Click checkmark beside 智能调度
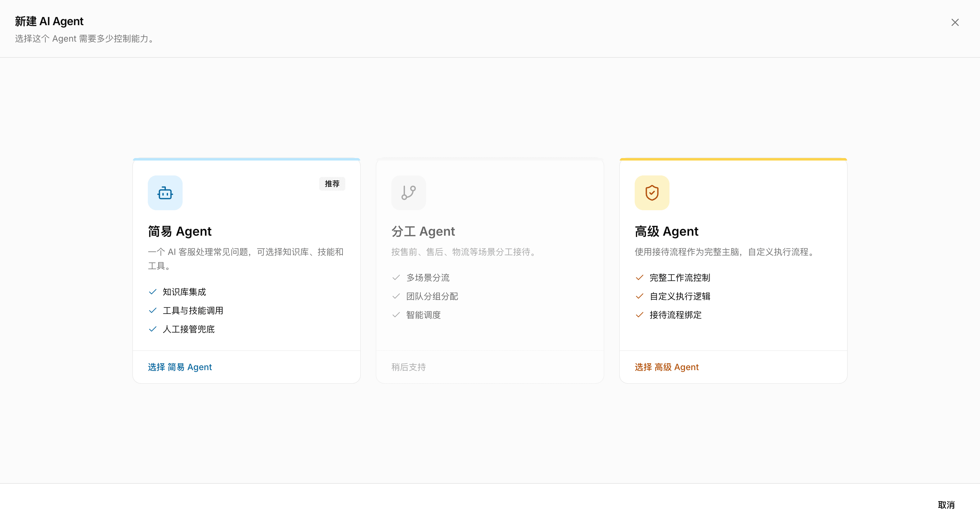Image resolution: width=980 pixels, height=526 pixels. tap(396, 315)
